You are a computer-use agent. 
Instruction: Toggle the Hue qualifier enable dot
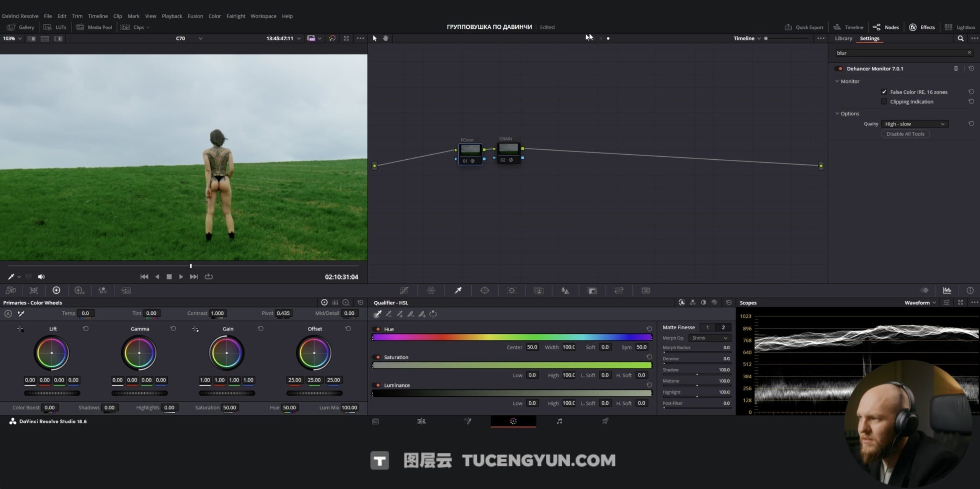(378, 329)
